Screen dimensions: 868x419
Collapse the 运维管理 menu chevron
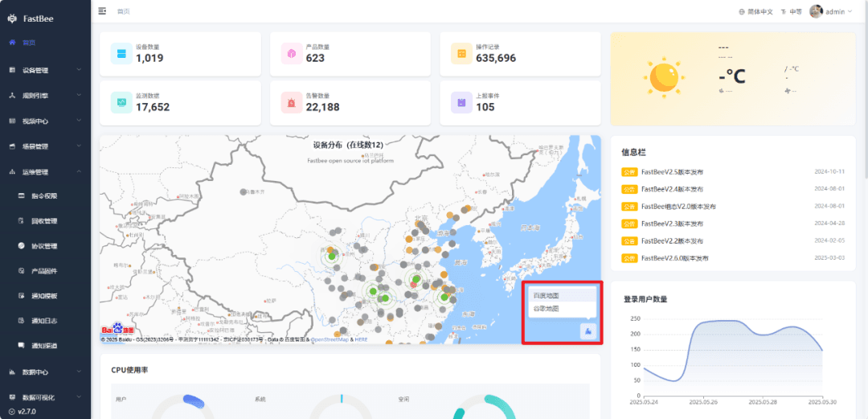click(x=79, y=172)
